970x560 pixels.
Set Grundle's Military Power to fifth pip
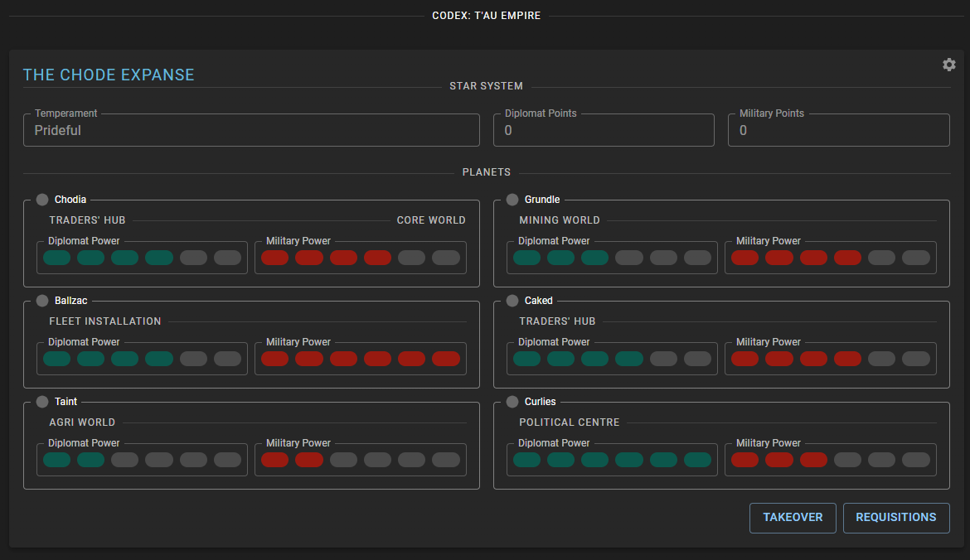(x=882, y=258)
